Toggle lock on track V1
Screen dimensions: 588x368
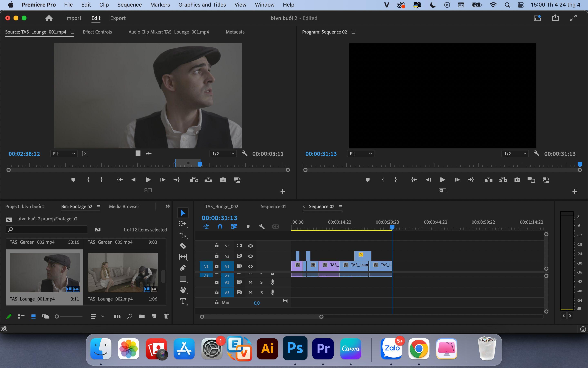(x=217, y=266)
